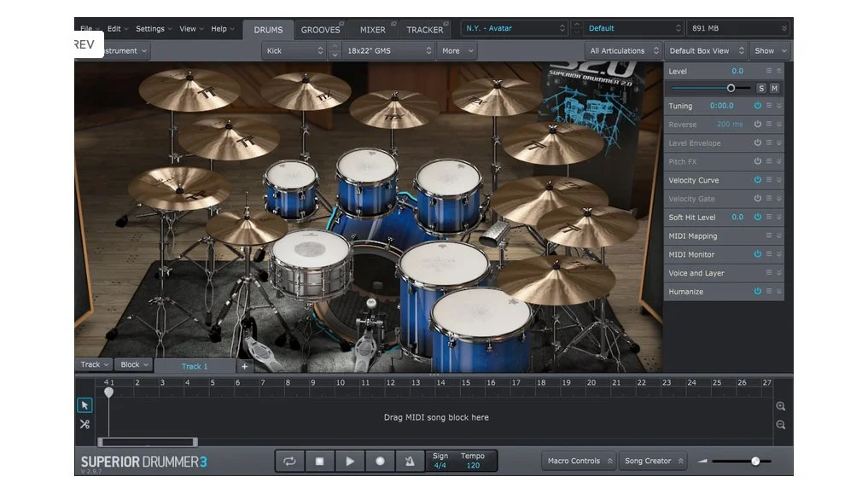This screenshot has width=868, height=488.
Task: Open the Song Creator panel
Action: coord(653,461)
